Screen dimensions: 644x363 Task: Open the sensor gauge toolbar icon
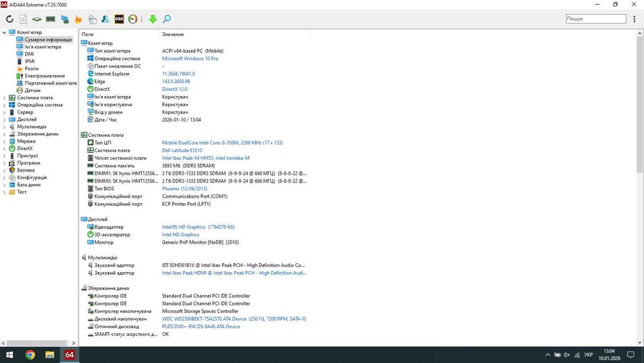[x=133, y=19]
